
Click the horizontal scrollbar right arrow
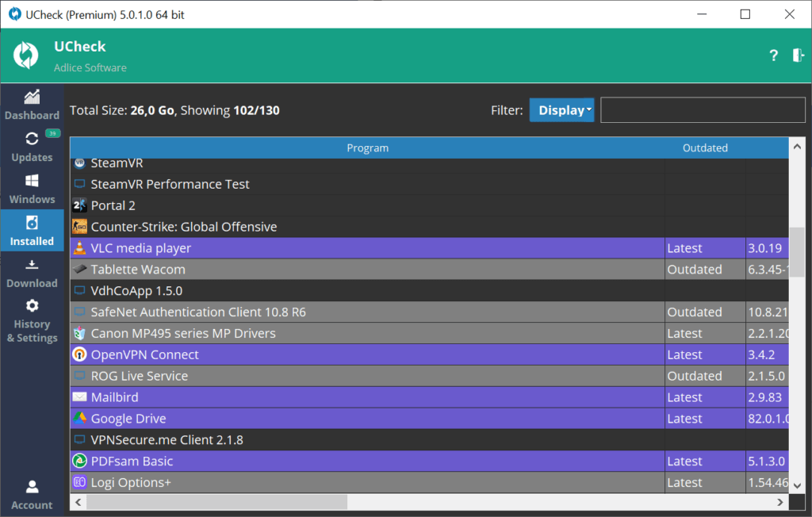click(x=779, y=503)
